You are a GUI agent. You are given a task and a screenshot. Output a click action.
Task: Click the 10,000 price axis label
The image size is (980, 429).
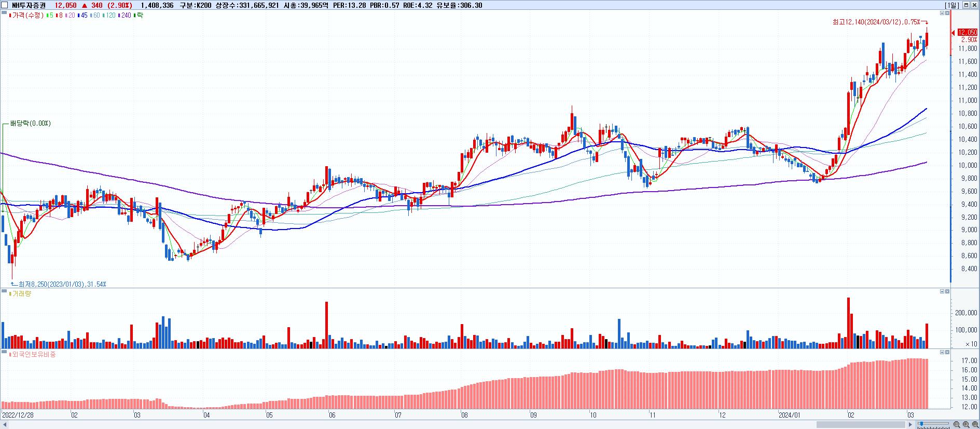click(x=968, y=166)
